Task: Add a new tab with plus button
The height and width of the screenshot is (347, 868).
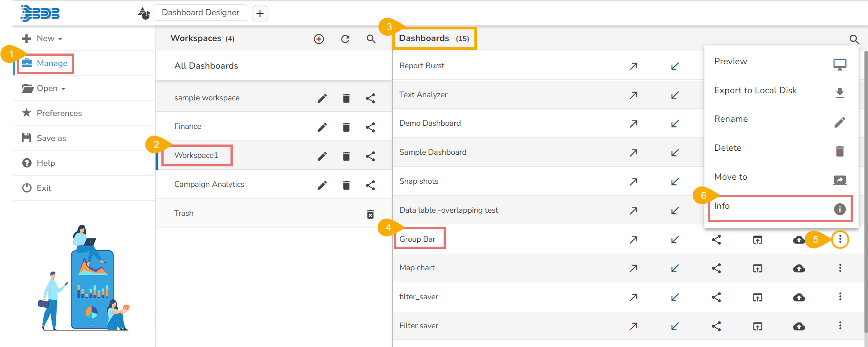Action: click(260, 13)
